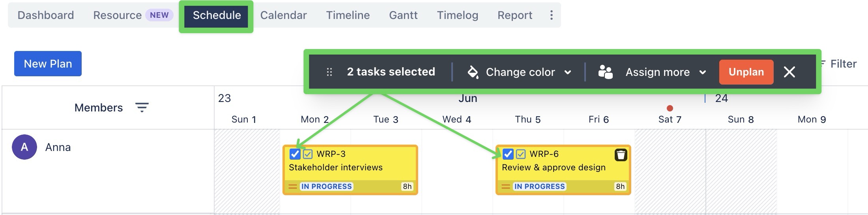Uncheck the WRP-3 task checkbox
The height and width of the screenshot is (215, 868).
point(295,154)
